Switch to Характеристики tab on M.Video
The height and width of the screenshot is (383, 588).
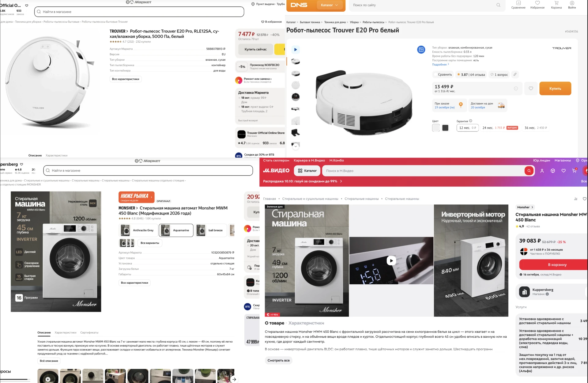click(306, 323)
